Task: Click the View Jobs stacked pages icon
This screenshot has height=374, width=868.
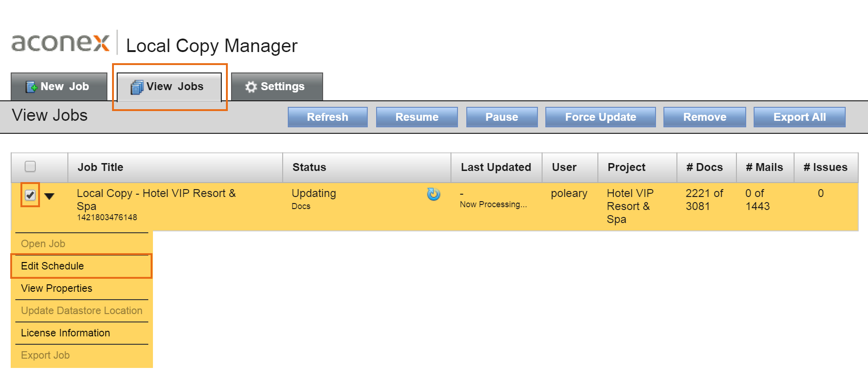Action: point(137,87)
